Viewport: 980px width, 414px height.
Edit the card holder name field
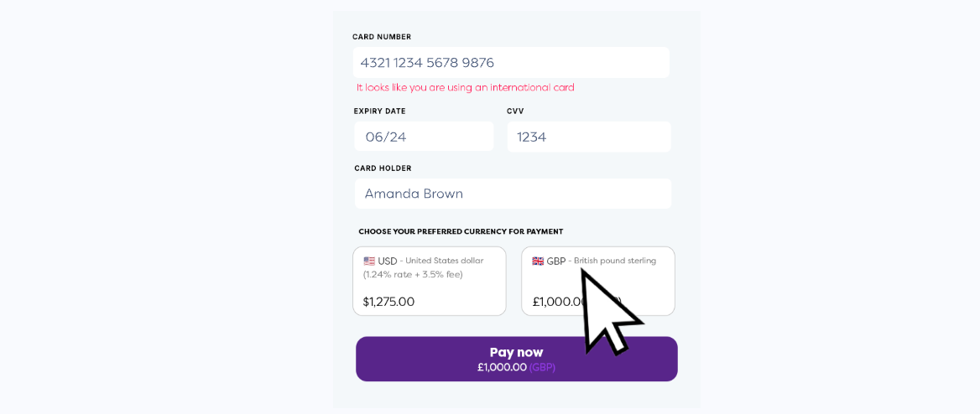(x=513, y=194)
